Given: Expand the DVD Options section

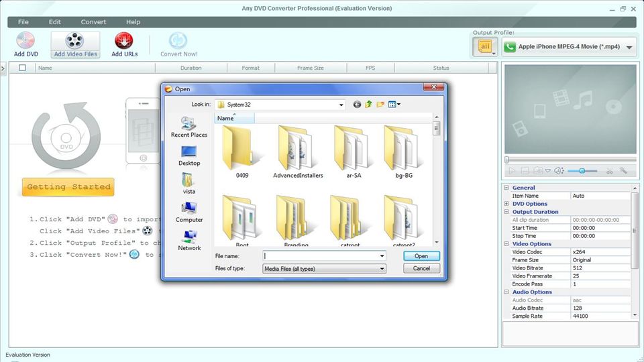Looking at the screenshot, I should pyautogui.click(x=506, y=204).
